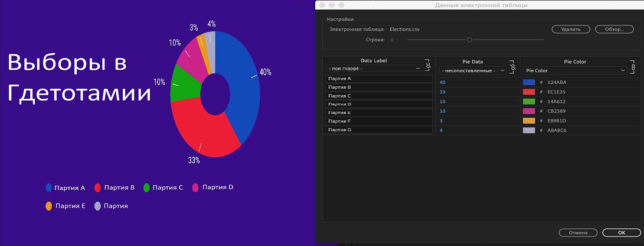The image size is (644, 246).
Task: Toggle the Pie Data column link icon
Action: pos(512,66)
